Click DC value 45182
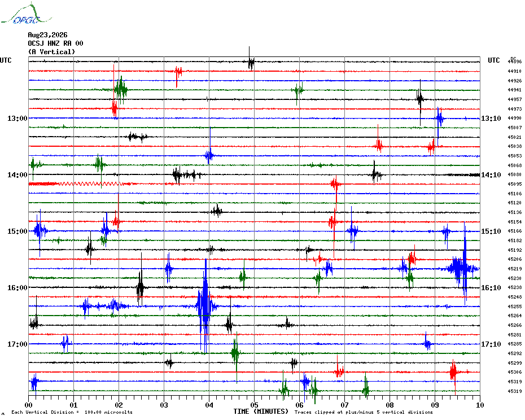Viewport: 525px width, 420px height. click(x=515, y=241)
